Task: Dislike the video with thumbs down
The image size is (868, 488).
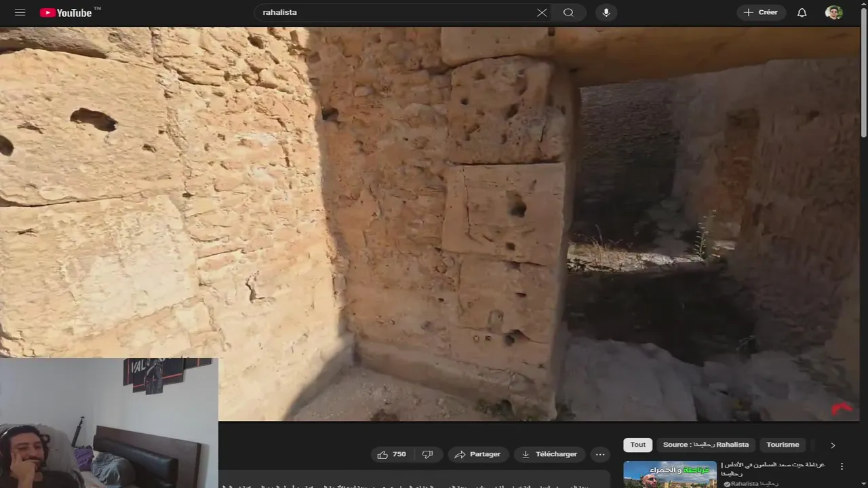Action: (428, 454)
